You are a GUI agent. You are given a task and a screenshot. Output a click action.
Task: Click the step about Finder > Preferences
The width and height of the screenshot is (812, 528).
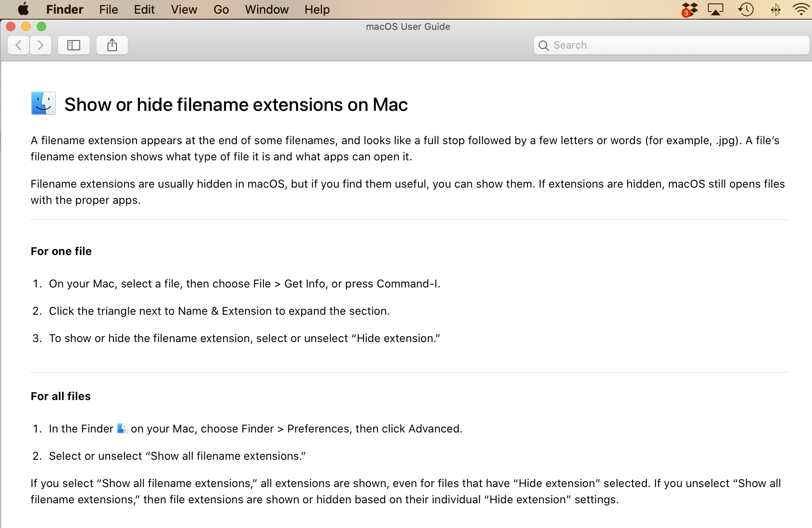click(x=255, y=429)
